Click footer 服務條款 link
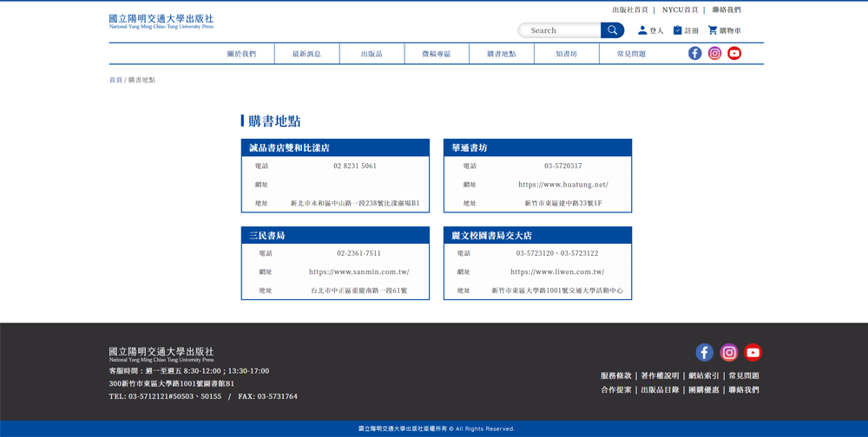This screenshot has height=437, width=868. 615,375
